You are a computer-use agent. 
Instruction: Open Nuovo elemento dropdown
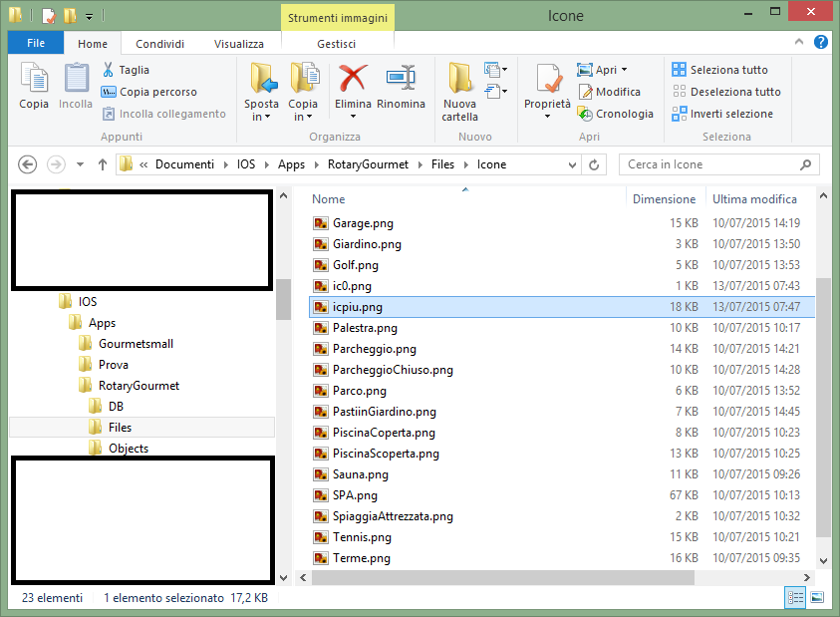click(496, 69)
